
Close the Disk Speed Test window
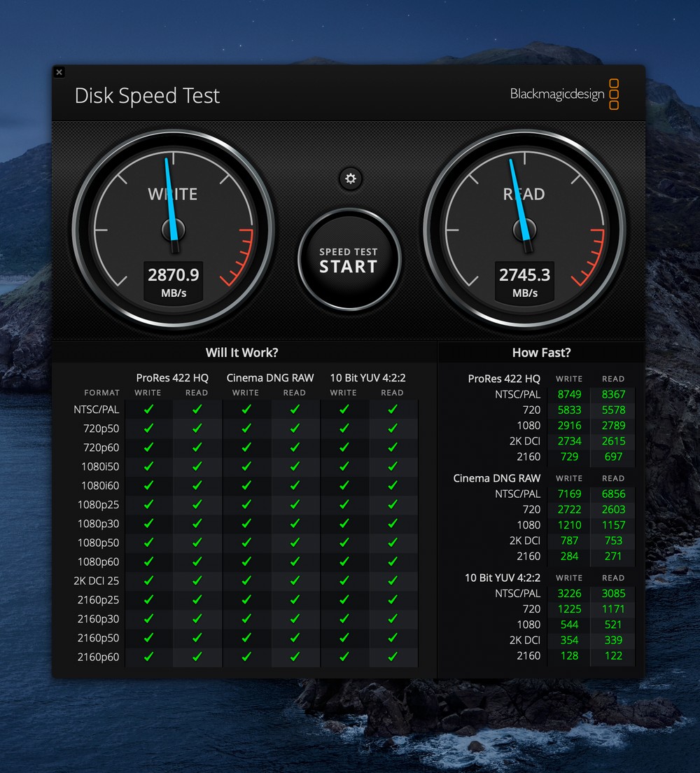[x=59, y=72]
